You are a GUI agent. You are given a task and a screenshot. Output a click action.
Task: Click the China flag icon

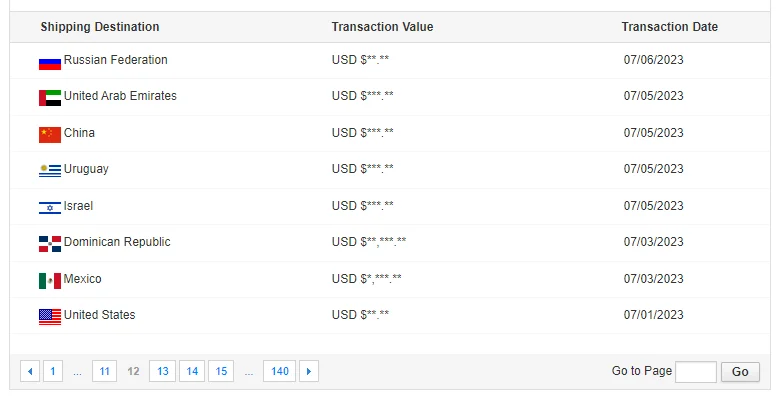[50, 134]
